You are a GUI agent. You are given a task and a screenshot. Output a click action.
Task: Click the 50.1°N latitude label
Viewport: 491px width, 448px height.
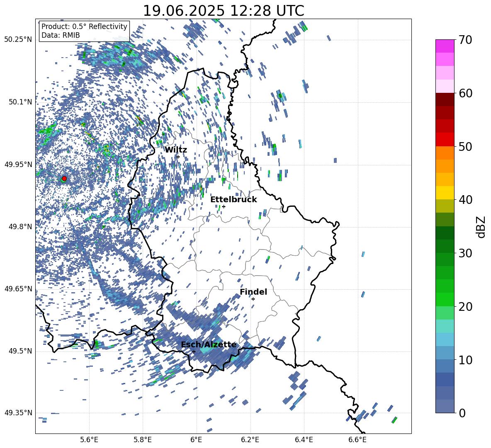click(21, 102)
